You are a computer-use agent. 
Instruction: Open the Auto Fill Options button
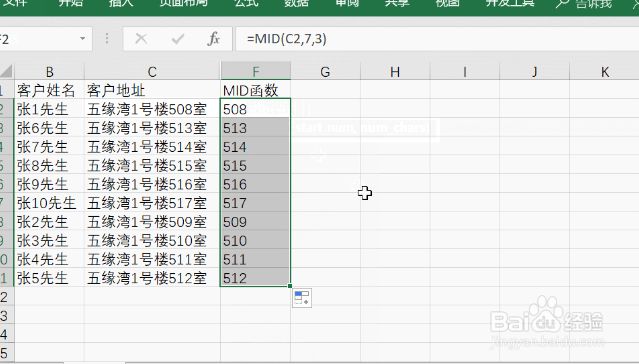coord(302,298)
